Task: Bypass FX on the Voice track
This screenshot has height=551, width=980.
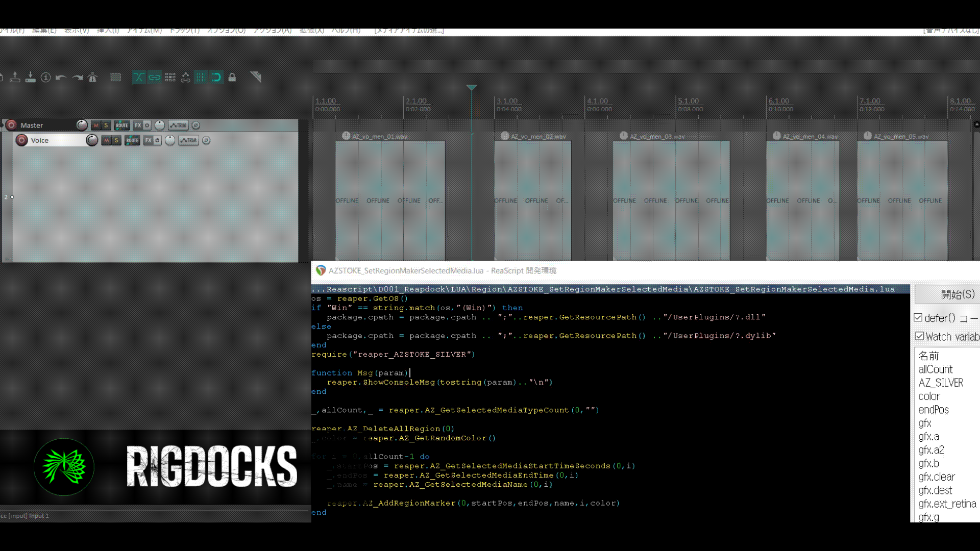Action: tap(158, 140)
